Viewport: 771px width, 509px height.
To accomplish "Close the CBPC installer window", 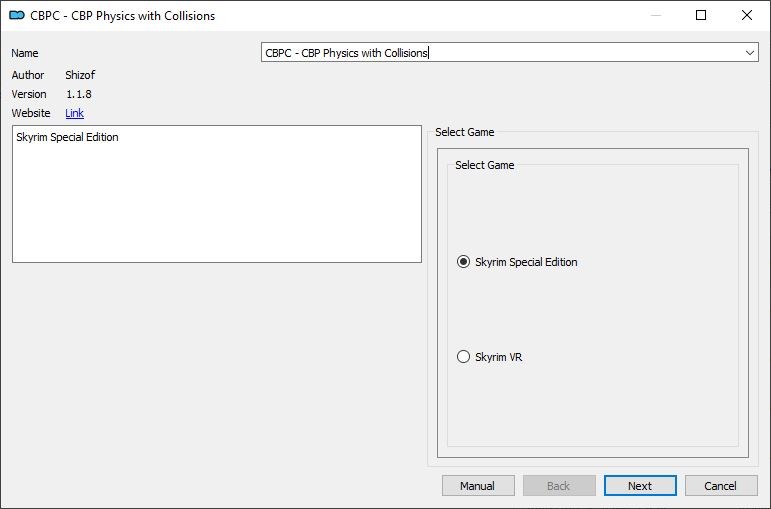I will (x=747, y=16).
